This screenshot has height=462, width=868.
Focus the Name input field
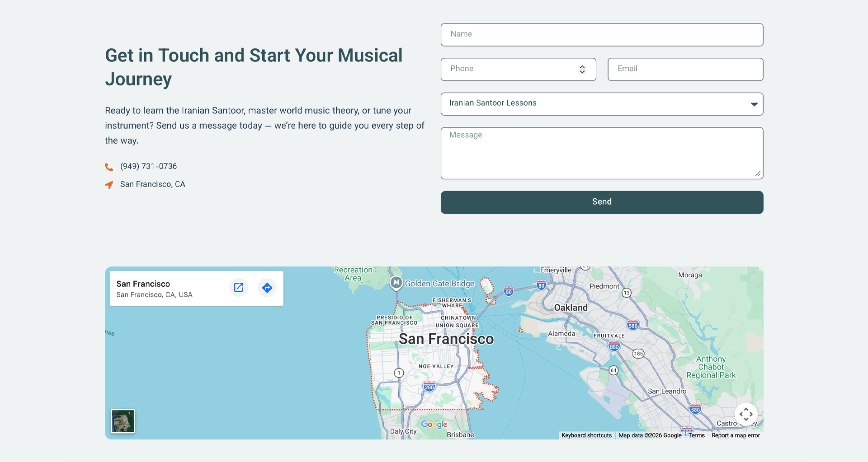(602, 35)
